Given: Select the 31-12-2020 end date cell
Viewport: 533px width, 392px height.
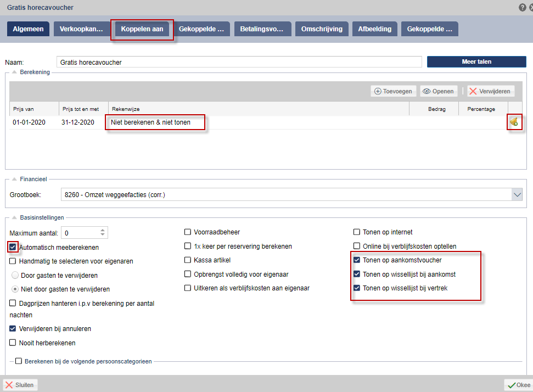Looking at the screenshot, I should tap(78, 122).
